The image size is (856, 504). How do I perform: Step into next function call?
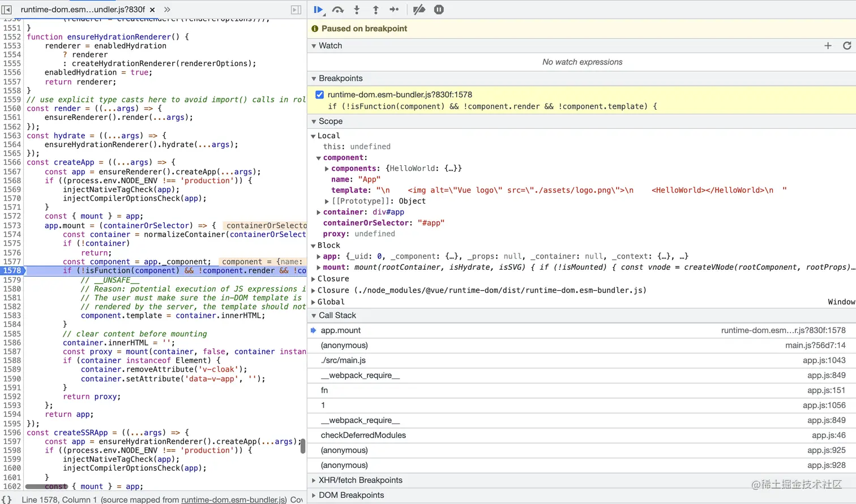click(357, 10)
